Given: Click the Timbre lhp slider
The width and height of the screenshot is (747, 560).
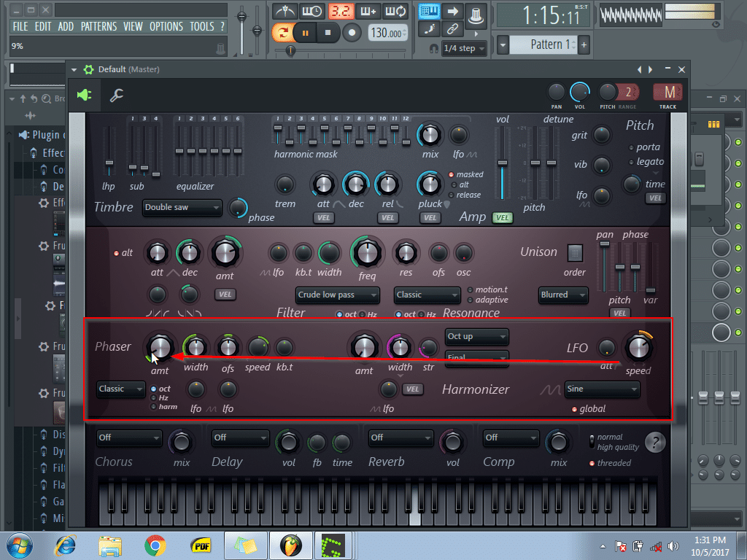Looking at the screenshot, I should coord(109,152).
